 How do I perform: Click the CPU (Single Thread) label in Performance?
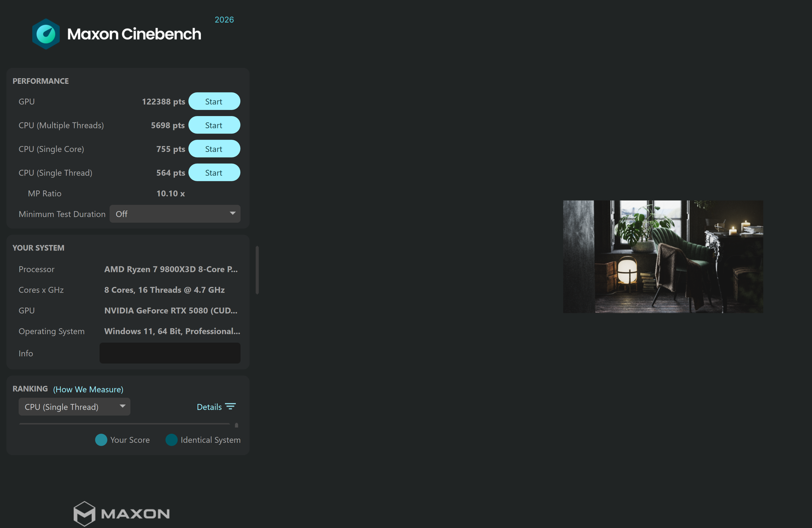pyautogui.click(x=56, y=173)
